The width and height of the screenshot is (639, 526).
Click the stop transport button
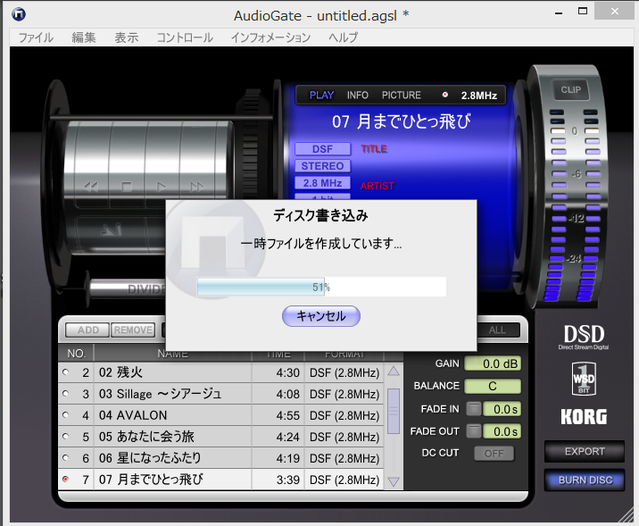click(127, 187)
